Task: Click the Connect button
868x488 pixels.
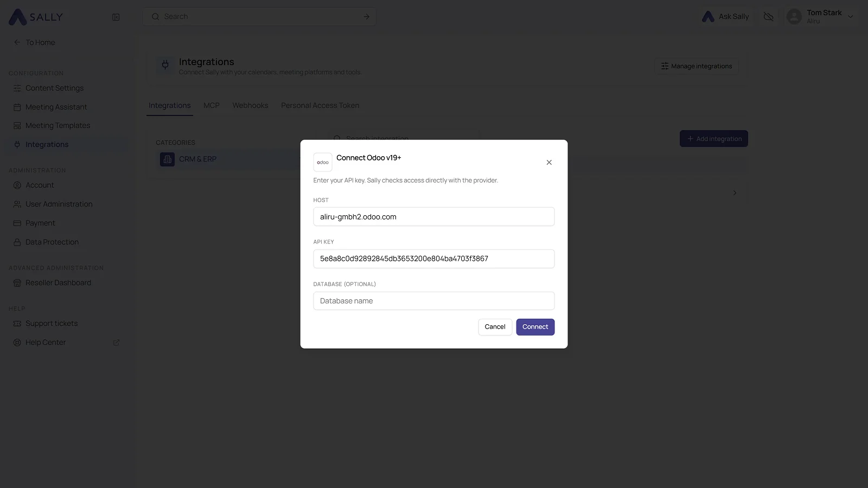Action: (535, 327)
